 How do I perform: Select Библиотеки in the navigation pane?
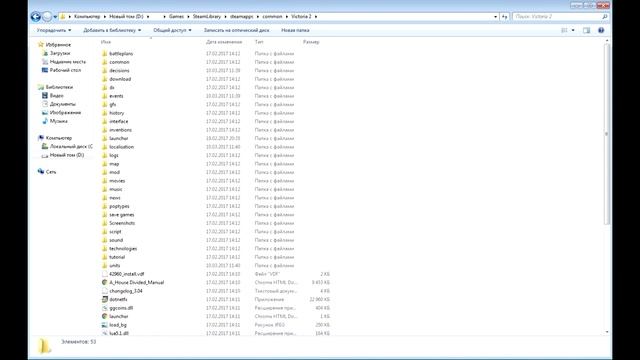pos(59,87)
